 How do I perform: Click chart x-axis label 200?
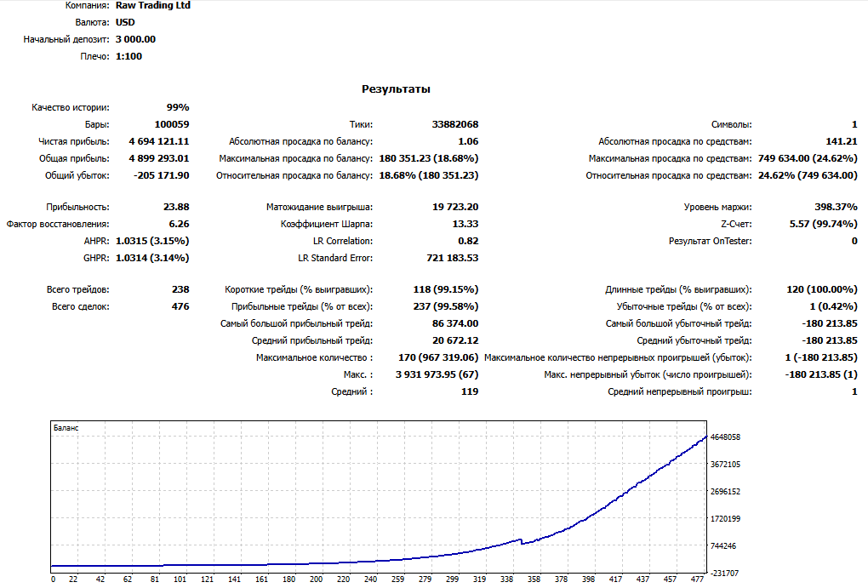pos(316,579)
